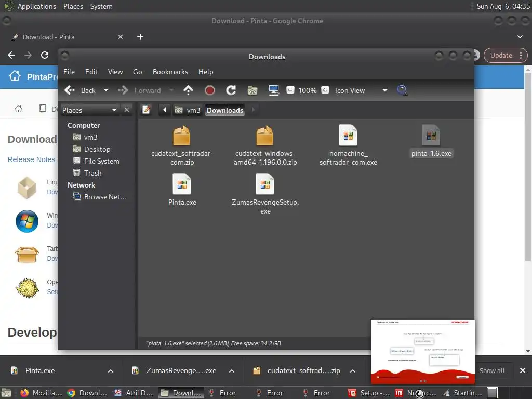This screenshot has width=532, height=399.
Task: Open the System menu in top panel
Action: coord(101,6)
